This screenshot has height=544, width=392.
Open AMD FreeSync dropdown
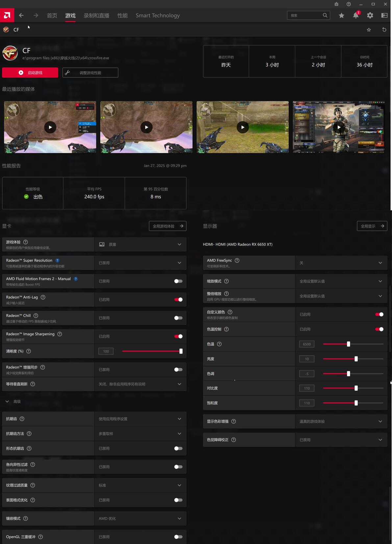click(x=341, y=263)
